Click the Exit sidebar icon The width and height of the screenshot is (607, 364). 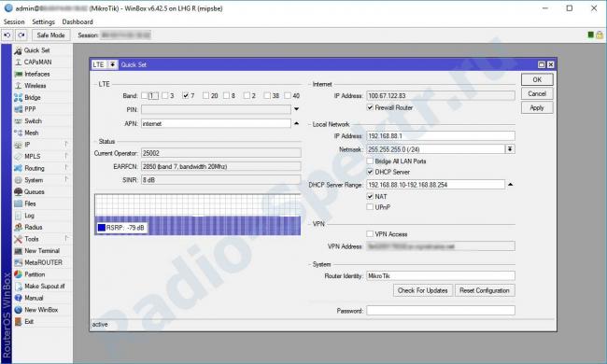pyautogui.click(x=18, y=321)
